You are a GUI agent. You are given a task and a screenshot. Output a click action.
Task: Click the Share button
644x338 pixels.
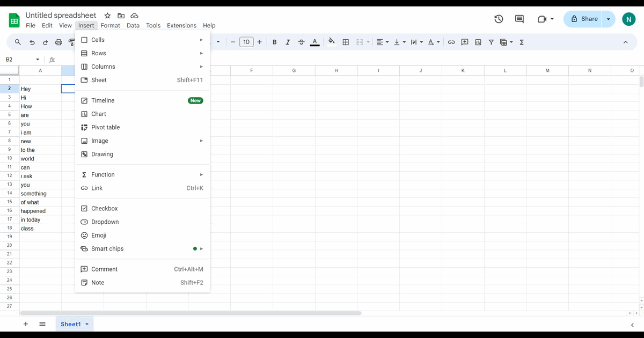(x=583, y=19)
